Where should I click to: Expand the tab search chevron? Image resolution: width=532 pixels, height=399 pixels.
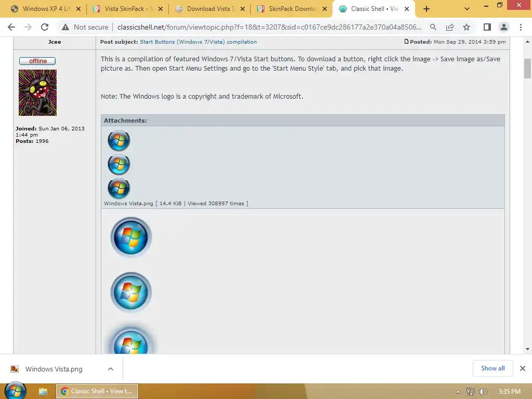(x=467, y=9)
